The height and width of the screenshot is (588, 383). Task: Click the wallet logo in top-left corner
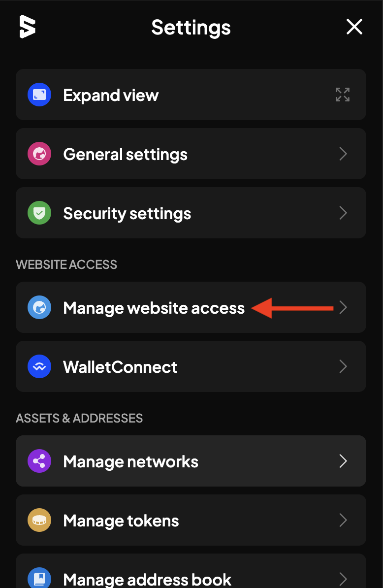28,27
